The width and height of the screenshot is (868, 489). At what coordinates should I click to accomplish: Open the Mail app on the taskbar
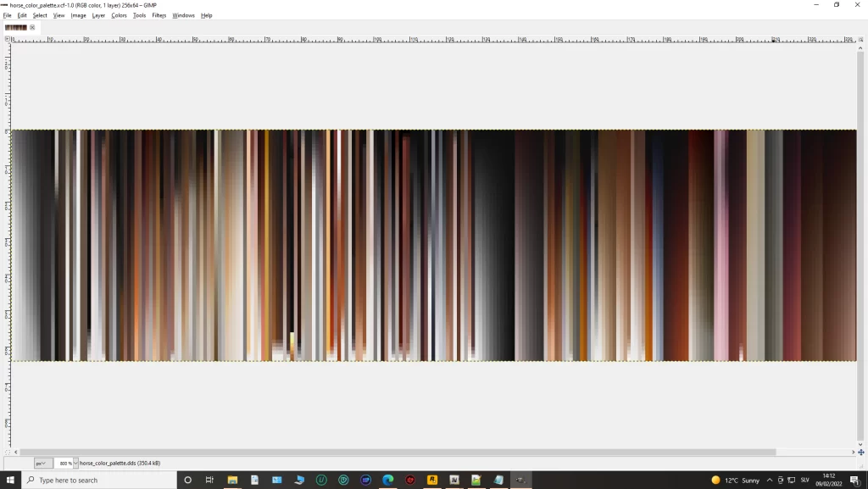(277, 480)
